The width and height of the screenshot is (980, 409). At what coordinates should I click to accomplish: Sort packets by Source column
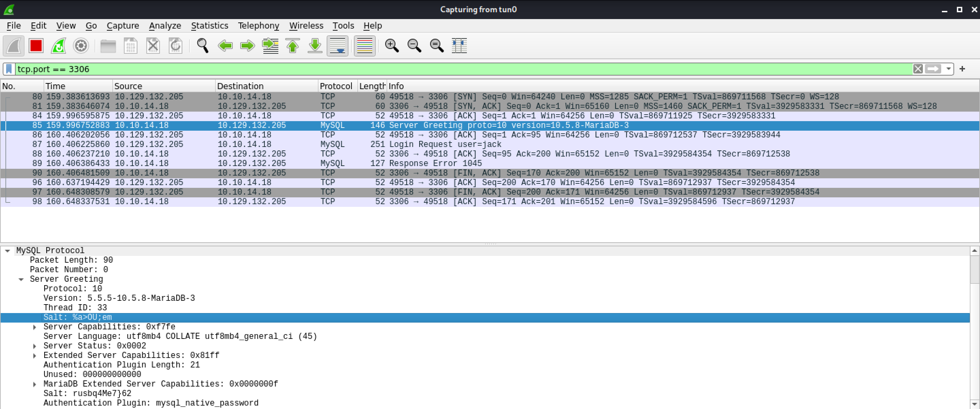click(164, 86)
